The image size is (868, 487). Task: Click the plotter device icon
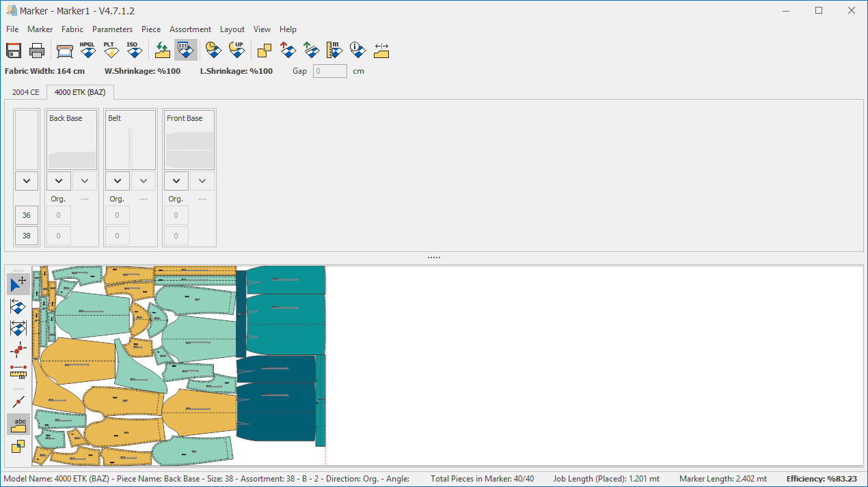[x=64, y=51]
